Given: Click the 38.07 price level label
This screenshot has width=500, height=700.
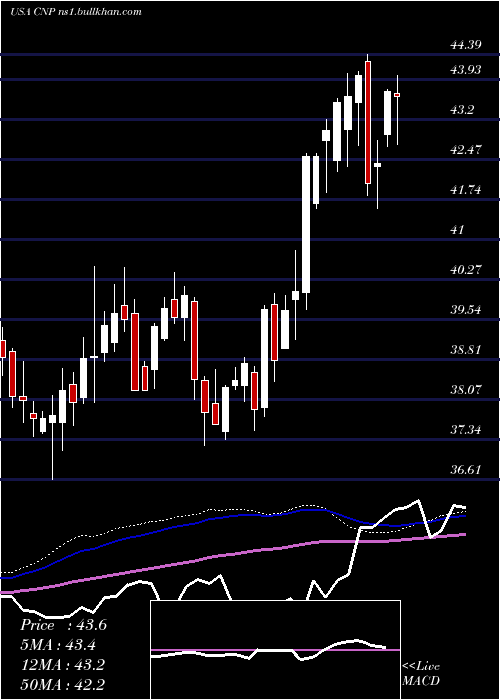Looking at the screenshot, I should [x=466, y=390].
